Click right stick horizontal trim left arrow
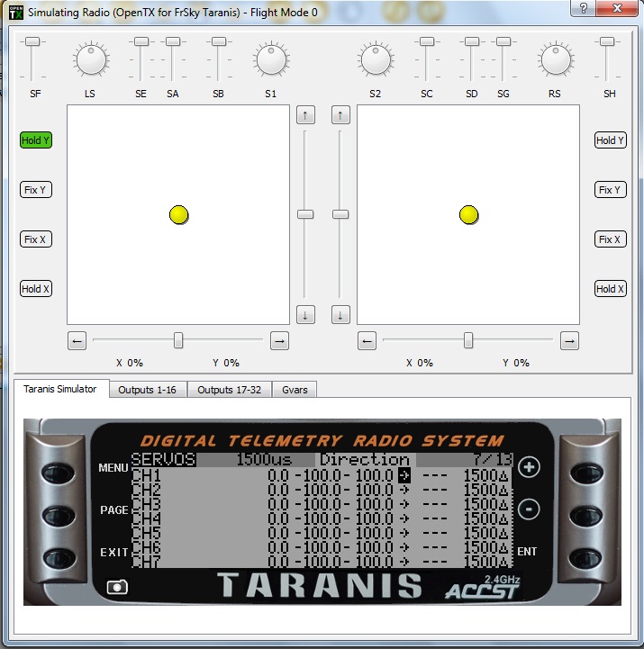Image resolution: width=644 pixels, height=649 pixels. coord(367,341)
